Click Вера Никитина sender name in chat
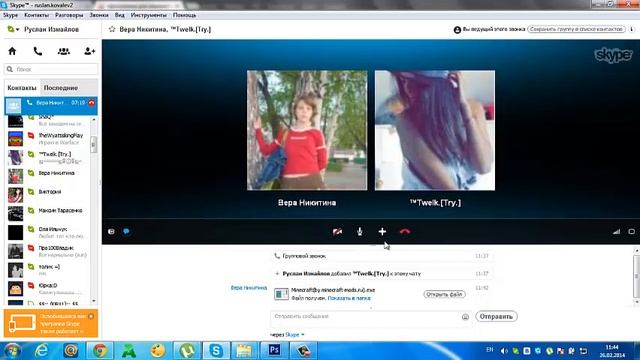The height and width of the screenshot is (360, 640). click(x=249, y=288)
